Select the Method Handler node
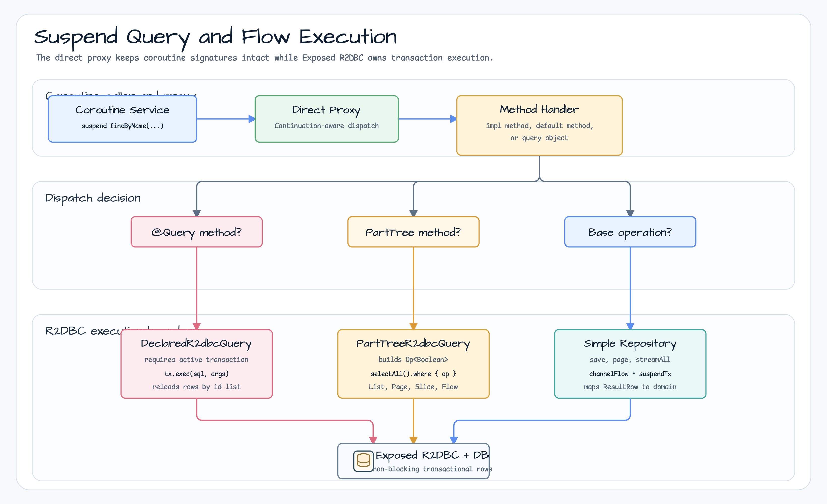The width and height of the screenshot is (827, 504). 539,125
